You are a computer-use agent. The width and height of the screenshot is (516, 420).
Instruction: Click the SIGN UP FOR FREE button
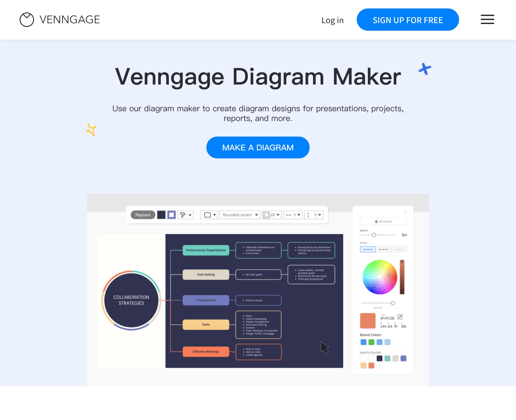(x=407, y=19)
